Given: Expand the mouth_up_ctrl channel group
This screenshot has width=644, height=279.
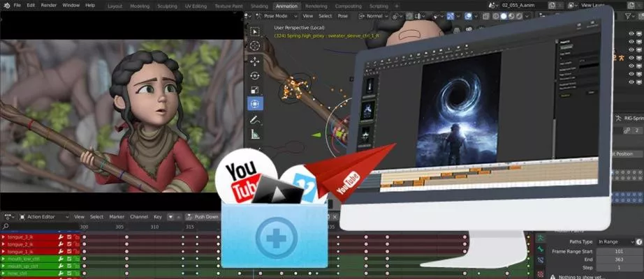Looking at the screenshot, I should pyautogui.click(x=3, y=266).
